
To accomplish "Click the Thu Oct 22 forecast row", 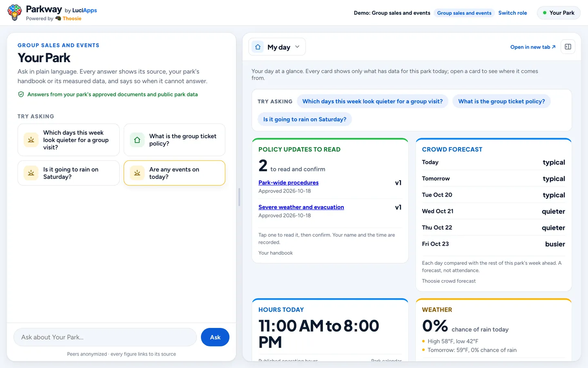I will coord(493,228).
